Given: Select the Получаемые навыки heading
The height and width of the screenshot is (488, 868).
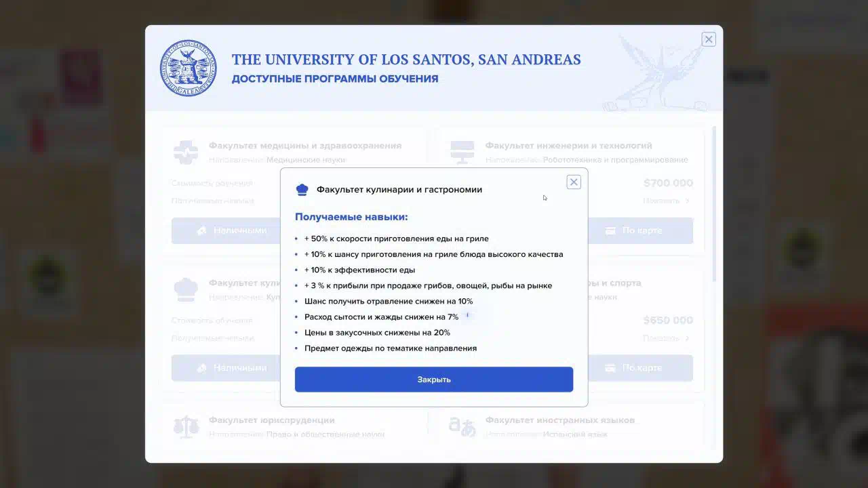Looking at the screenshot, I should click(x=351, y=217).
